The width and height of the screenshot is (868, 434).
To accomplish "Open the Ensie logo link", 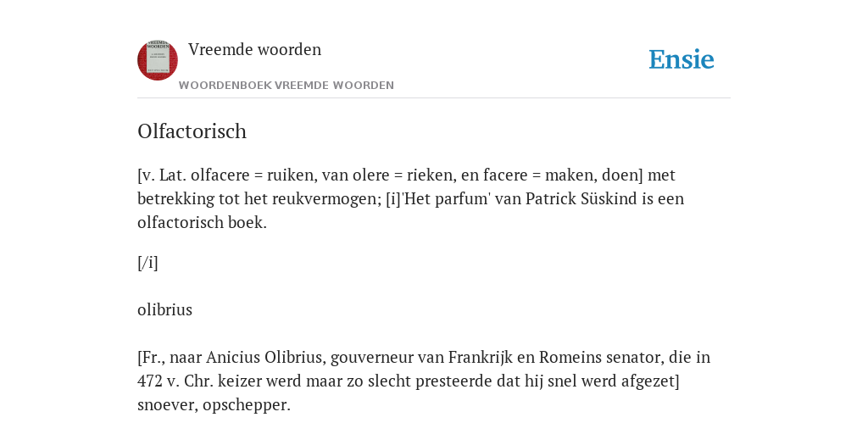I will [x=682, y=59].
